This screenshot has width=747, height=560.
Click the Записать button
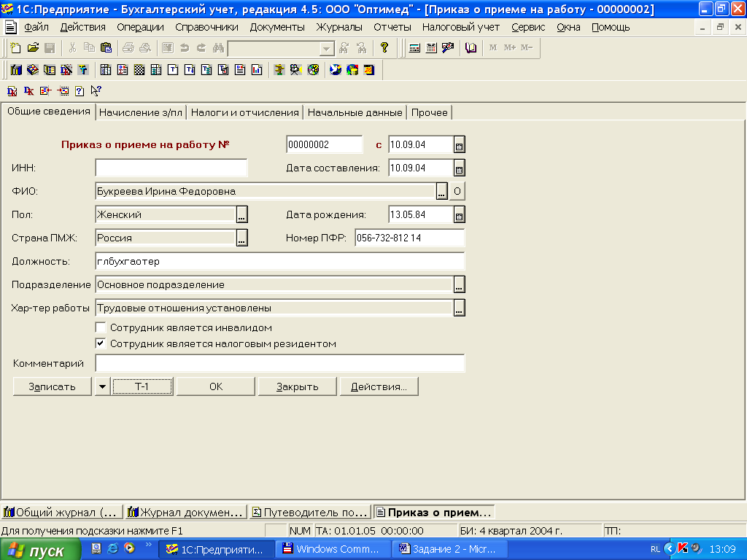point(52,386)
